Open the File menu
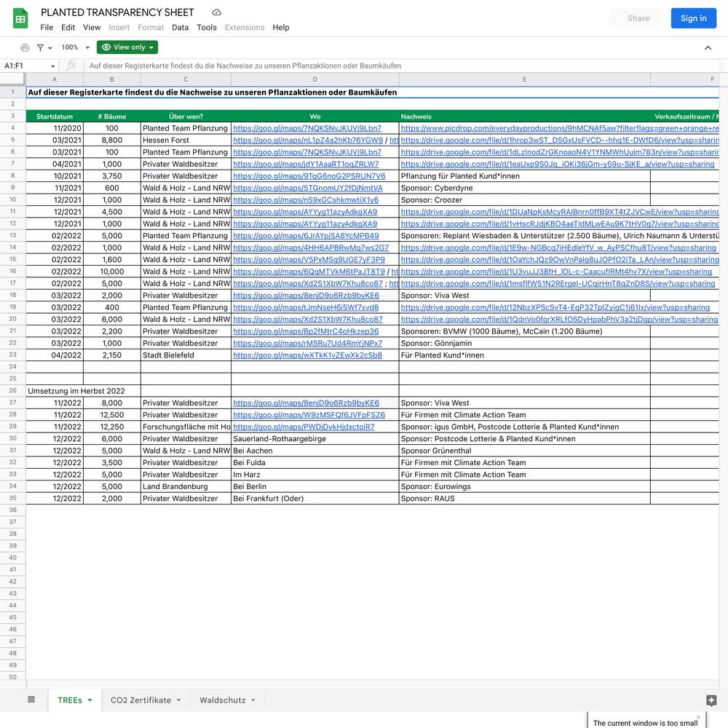728x728 pixels. (47, 28)
